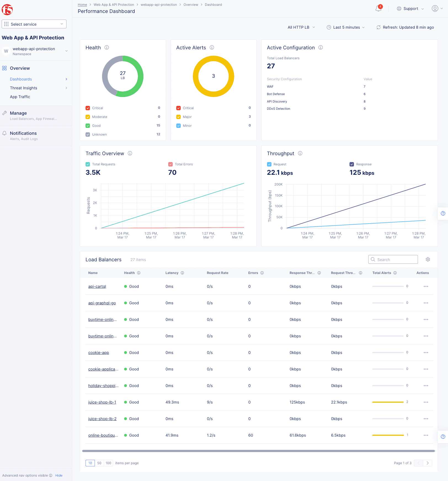The width and height of the screenshot is (448, 481).
Task: Select App Traffic in sidebar
Action: coord(20,97)
